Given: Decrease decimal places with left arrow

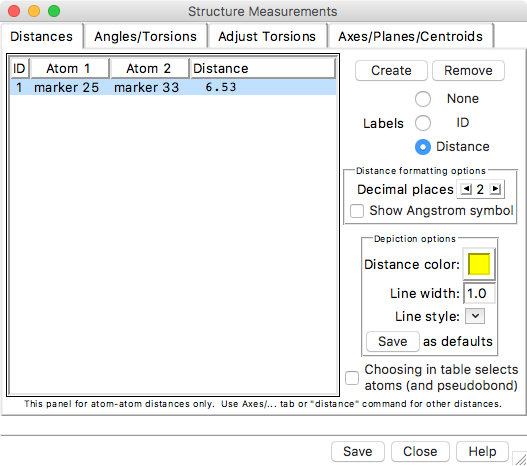Looking at the screenshot, I should pos(466,189).
